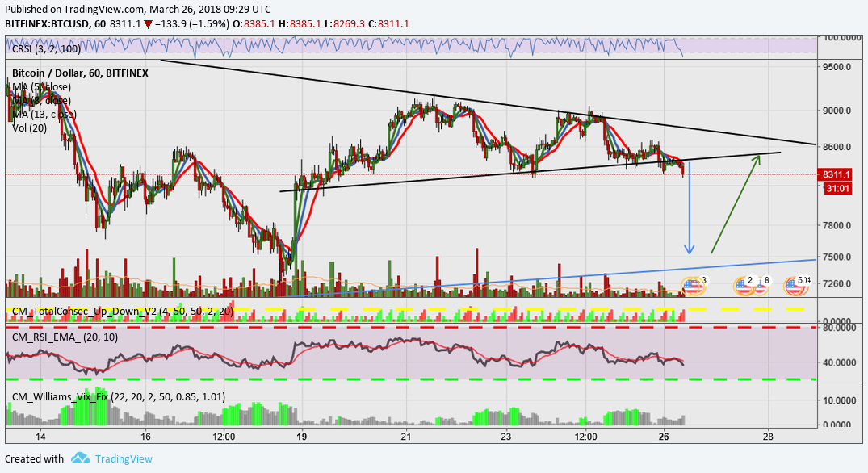Open the US event flag with badge 2
868x473 pixels.
click(x=744, y=286)
